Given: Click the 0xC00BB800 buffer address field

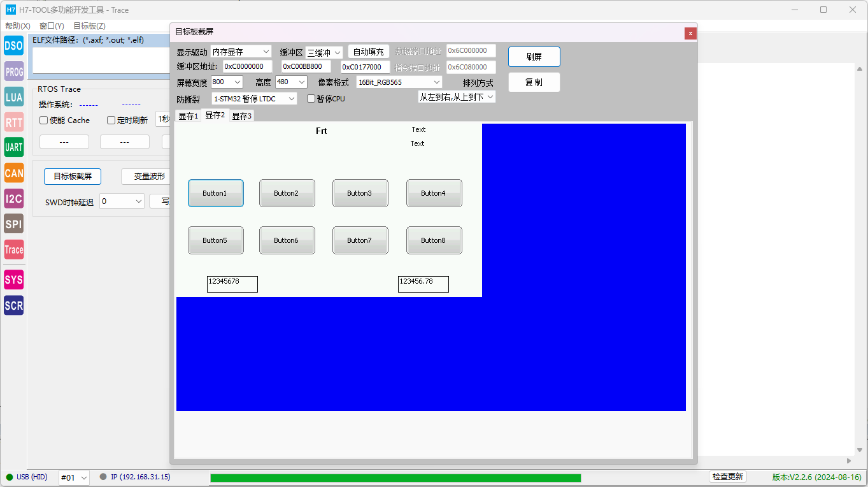Looking at the screenshot, I should pos(306,66).
